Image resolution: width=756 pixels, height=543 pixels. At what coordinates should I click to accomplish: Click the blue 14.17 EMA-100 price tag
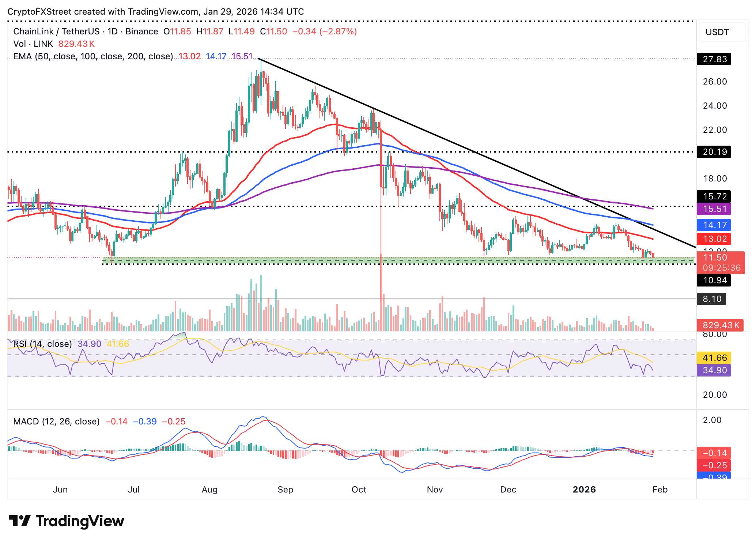click(x=714, y=225)
